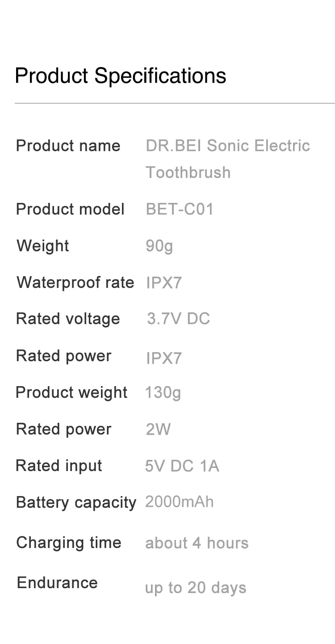335x644 pixels.
Task: Click the "Product model" label
Action: pyautogui.click(x=70, y=209)
